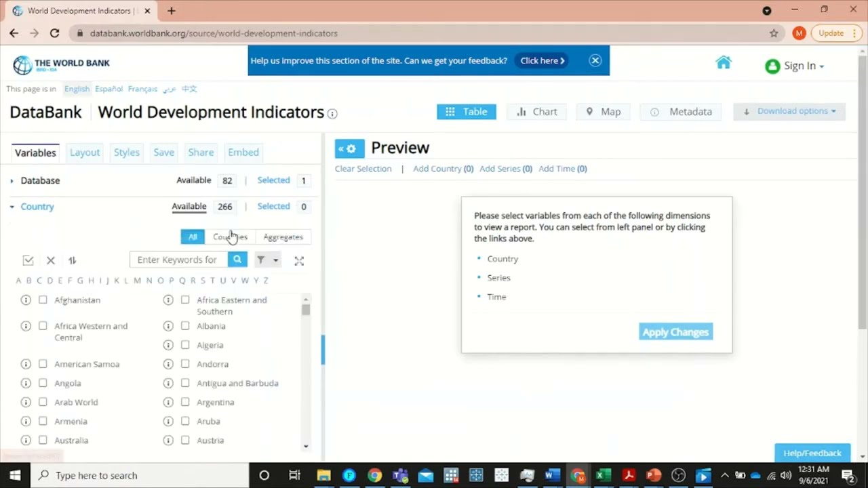Click the World Bank logo
This screenshot has height=488, width=868.
(62, 64)
